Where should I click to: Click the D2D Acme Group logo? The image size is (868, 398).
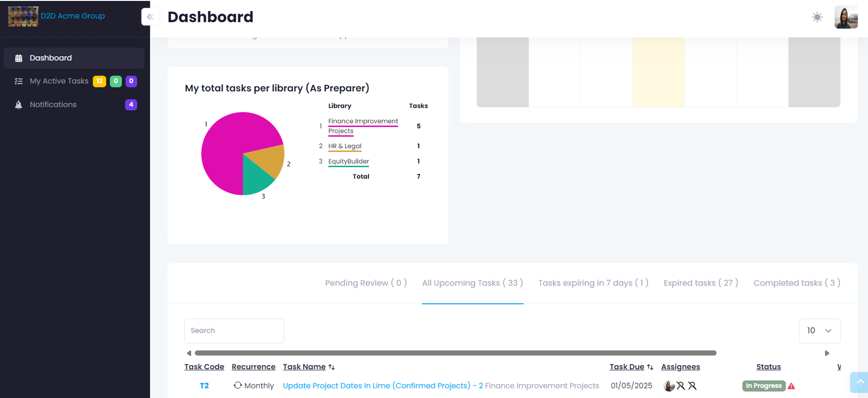tap(23, 17)
